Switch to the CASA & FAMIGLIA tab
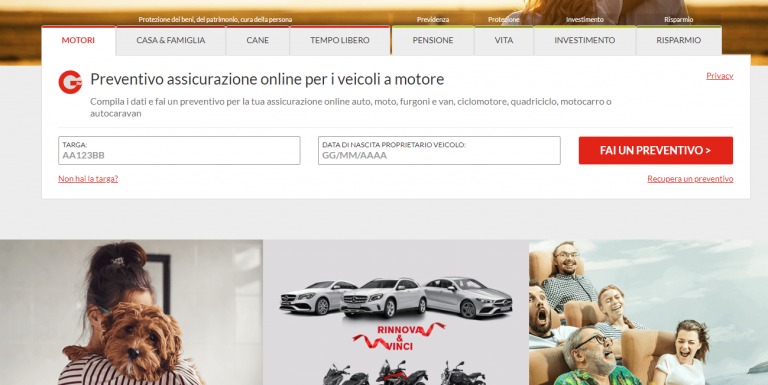The width and height of the screenshot is (768, 385). click(x=171, y=40)
